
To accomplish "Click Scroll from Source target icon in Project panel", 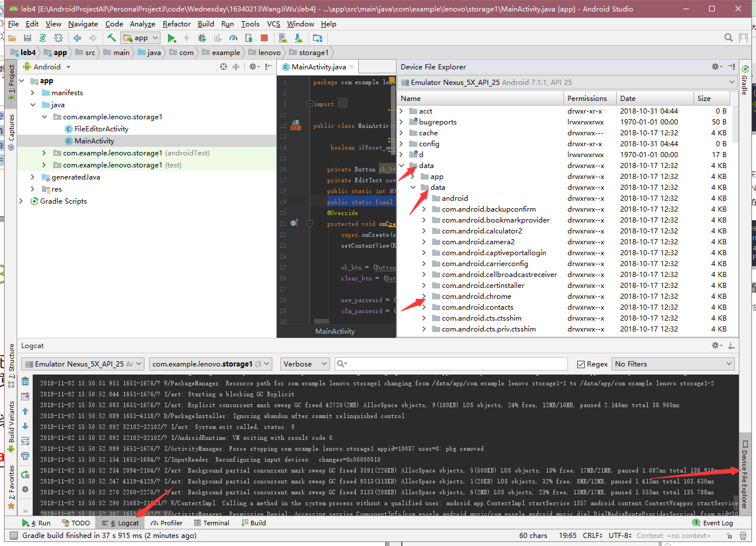I will pos(224,67).
